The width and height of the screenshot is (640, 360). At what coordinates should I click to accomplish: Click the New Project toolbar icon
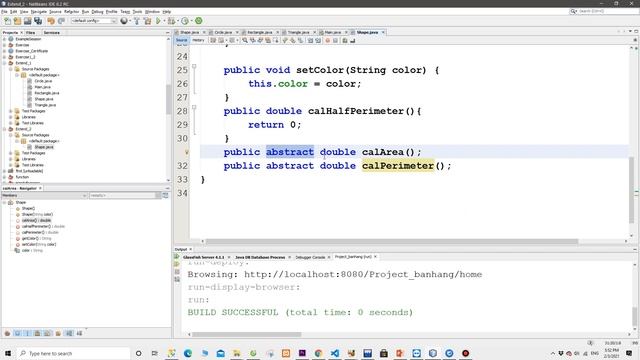tap(17, 21)
